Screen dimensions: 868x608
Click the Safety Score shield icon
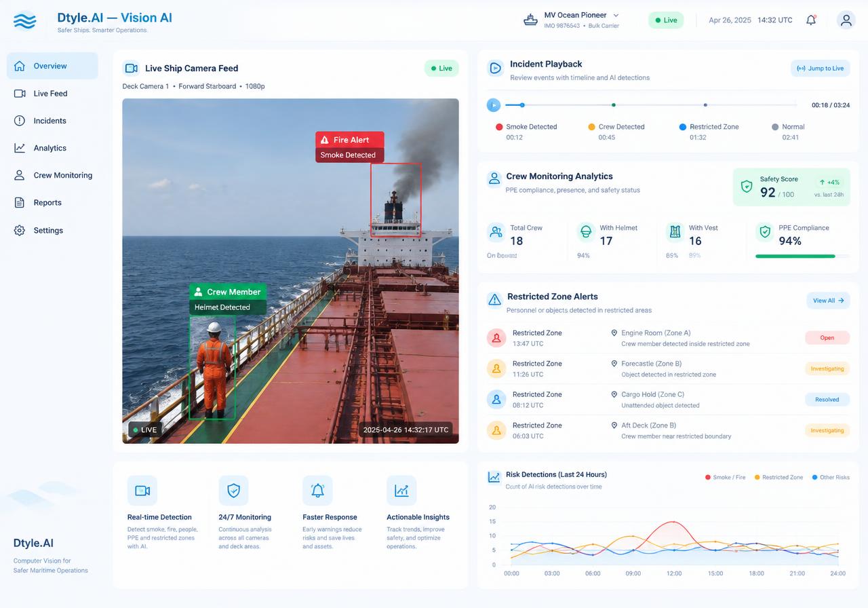tap(747, 186)
